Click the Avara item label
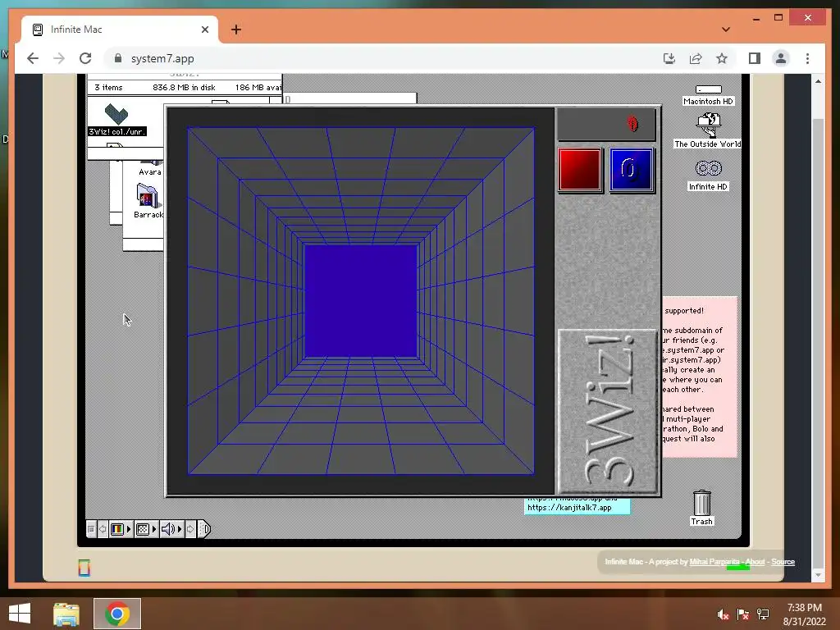 [x=149, y=172]
